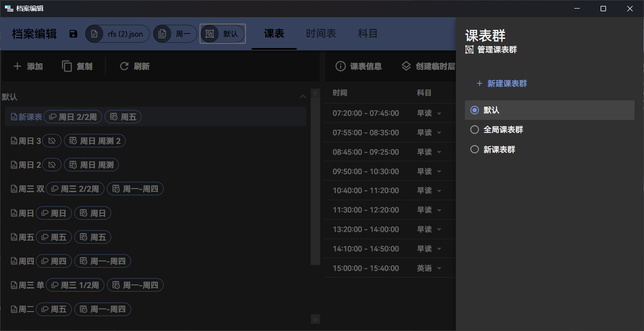Open subject dropdown for 07:20:00 row
The width and height of the screenshot is (644, 331).
coord(439,113)
